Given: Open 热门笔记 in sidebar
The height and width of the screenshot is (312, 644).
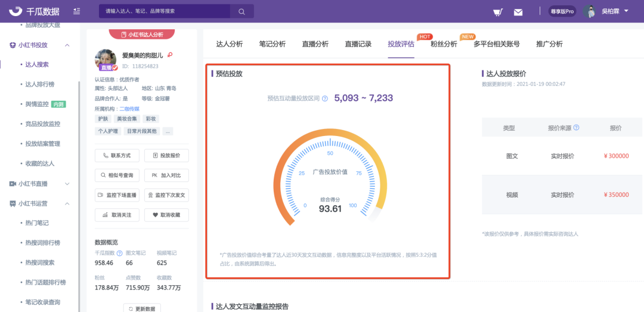Looking at the screenshot, I should click(37, 223).
